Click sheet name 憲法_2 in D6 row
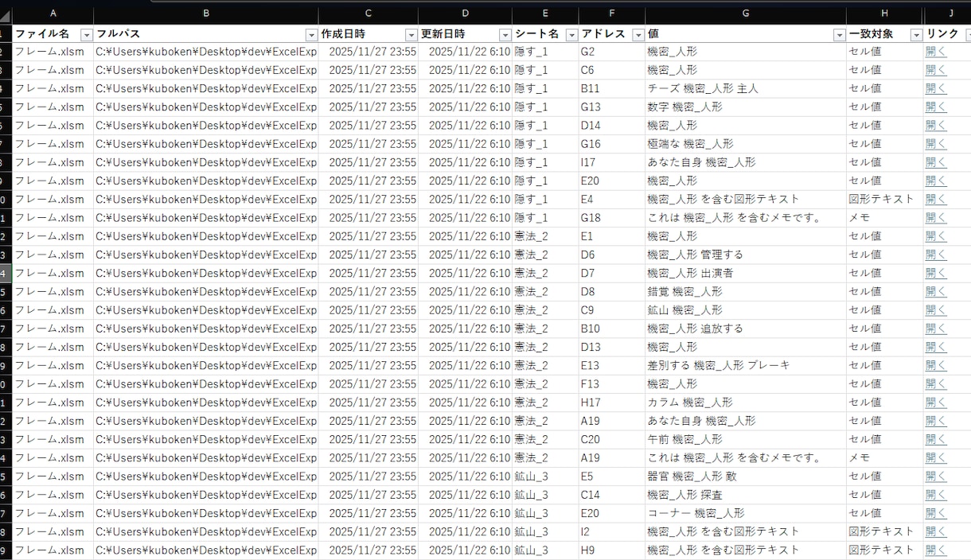 pyautogui.click(x=531, y=255)
